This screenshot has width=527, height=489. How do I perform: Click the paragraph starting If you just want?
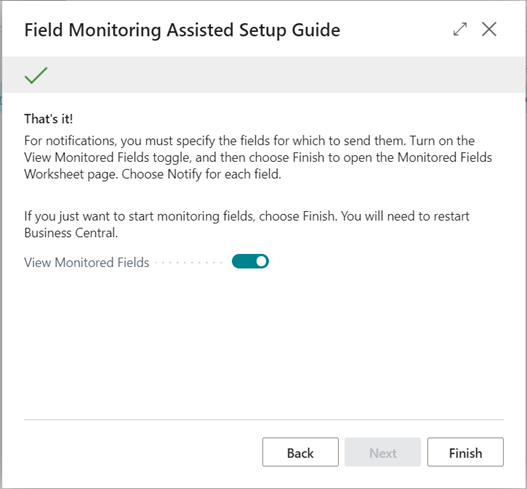247,224
